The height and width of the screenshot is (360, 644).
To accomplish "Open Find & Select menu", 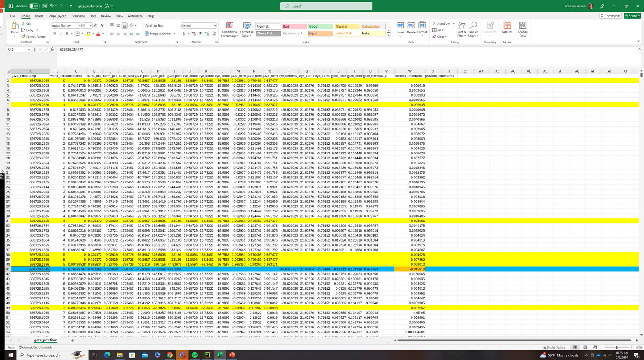I will coord(473,29).
